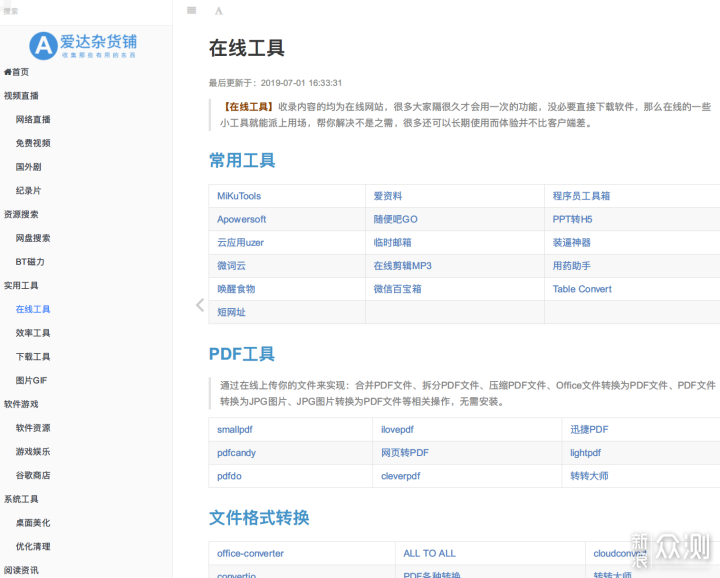The width and height of the screenshot is (720, 578).
Task: Open the MiKuTools link
Action: (239, 196)
